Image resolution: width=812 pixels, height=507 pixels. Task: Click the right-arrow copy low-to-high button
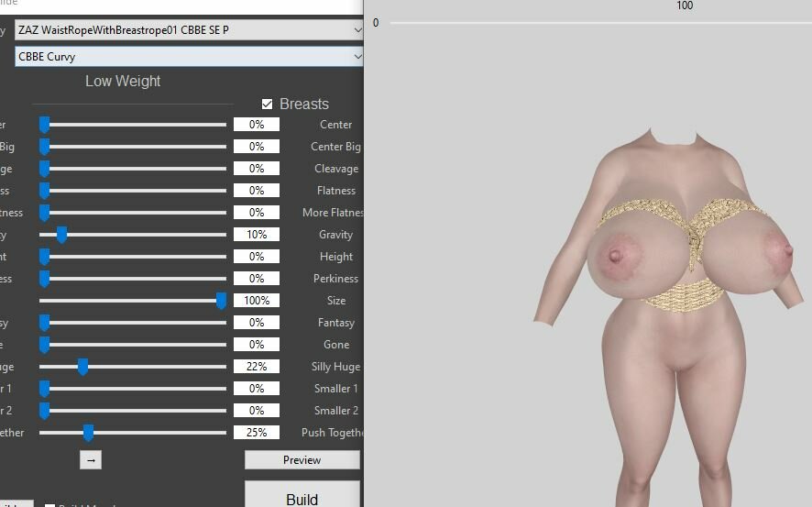click(x=91, y=460)
